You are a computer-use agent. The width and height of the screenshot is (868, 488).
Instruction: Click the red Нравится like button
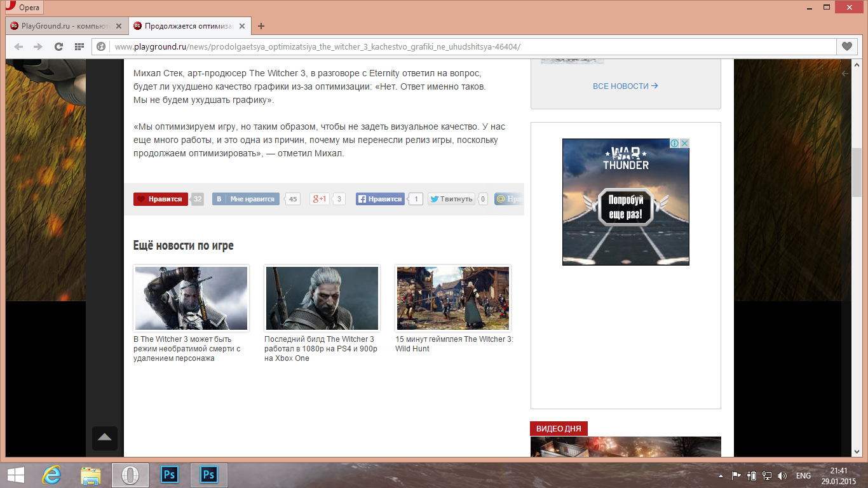pos(161,199)
